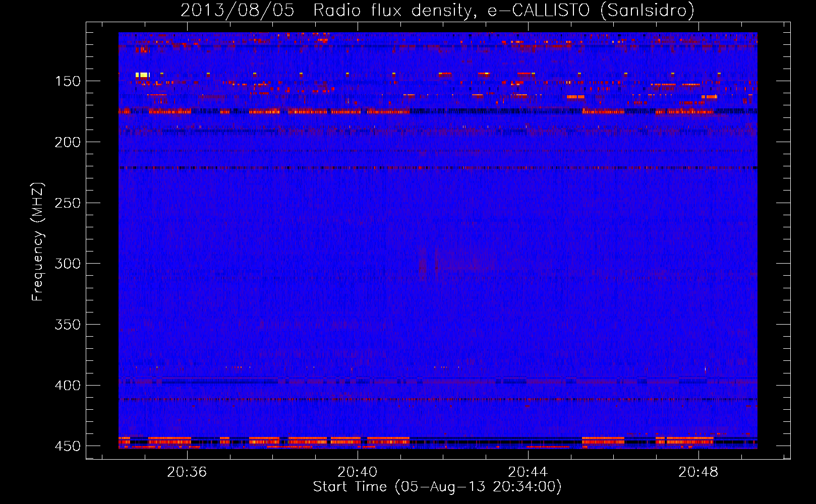Click the 20:44 time tick label

click(x=528, y=472)
